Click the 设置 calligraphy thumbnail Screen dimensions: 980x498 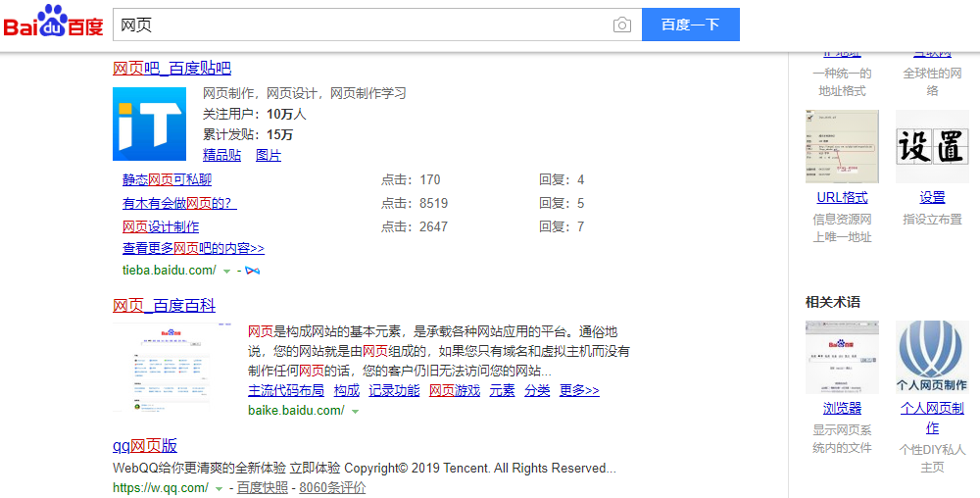pyautogui.click(x=932, y=146)
